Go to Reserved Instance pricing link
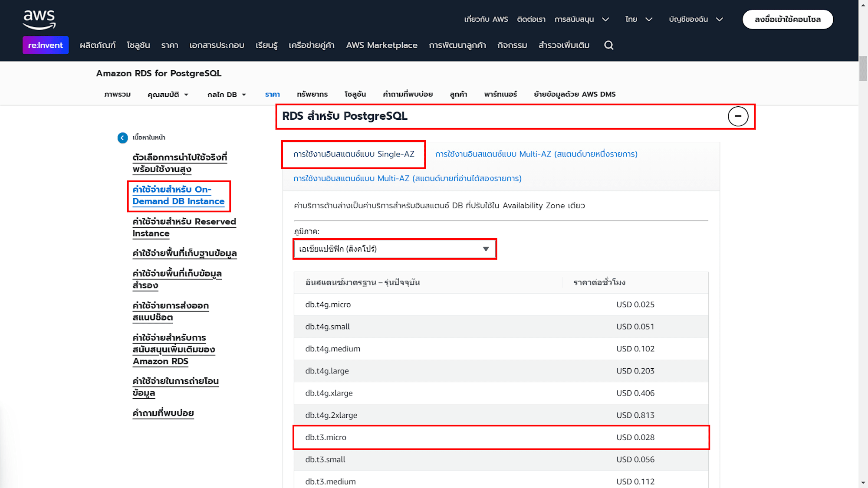Image resolution: width=868 pixels, height=488 pixels. [184, 227]
